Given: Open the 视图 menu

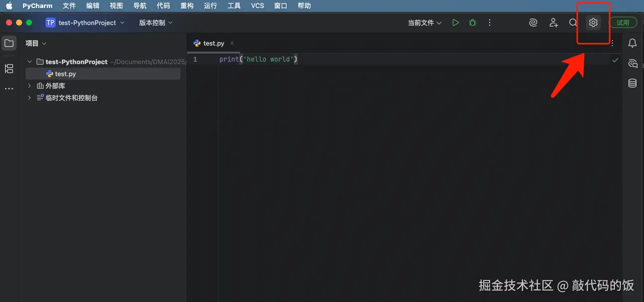Looking at the screenshot, I should pos(116,6).
